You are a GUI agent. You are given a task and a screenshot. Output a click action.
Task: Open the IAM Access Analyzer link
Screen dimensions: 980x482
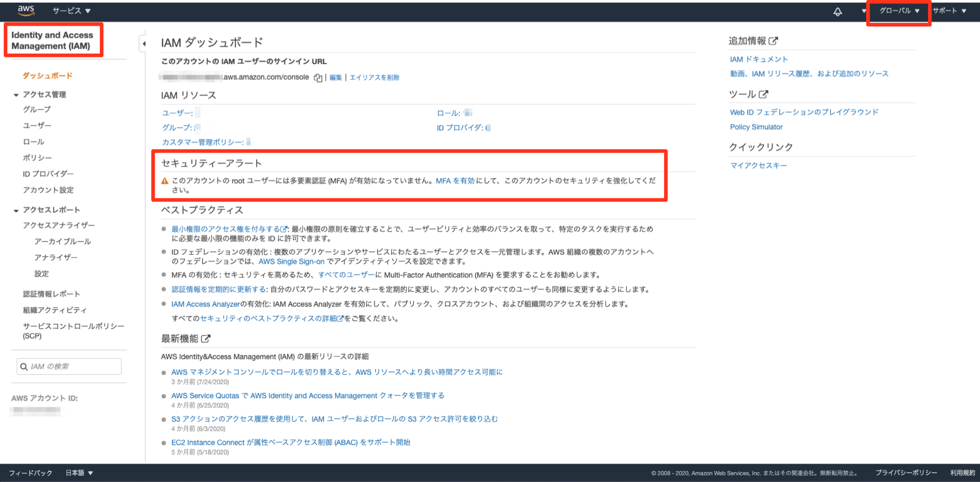click(205, 304)
